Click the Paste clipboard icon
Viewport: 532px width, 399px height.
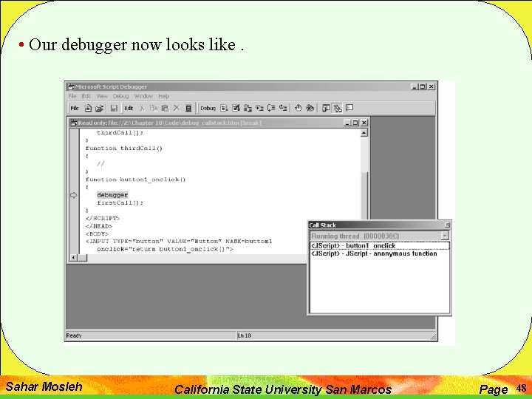pos(166,108)
